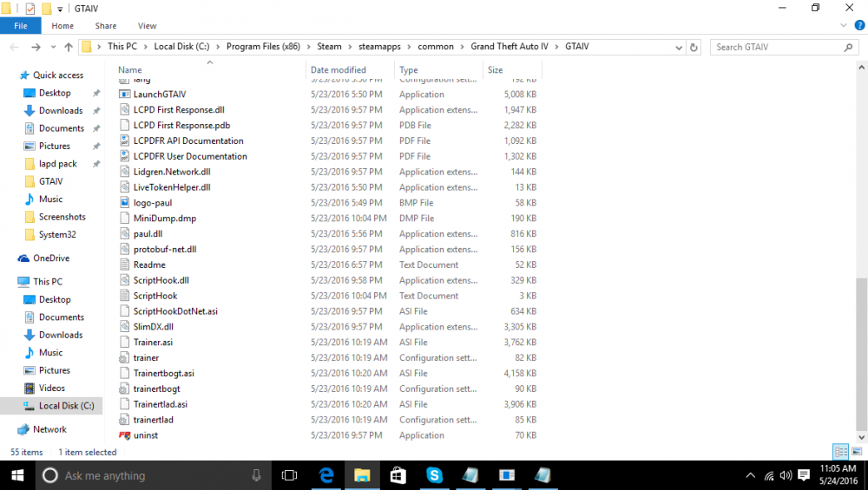
Task: Click the Cortana microphone icon
Action: pyautogui.click(x=256, y=475)
